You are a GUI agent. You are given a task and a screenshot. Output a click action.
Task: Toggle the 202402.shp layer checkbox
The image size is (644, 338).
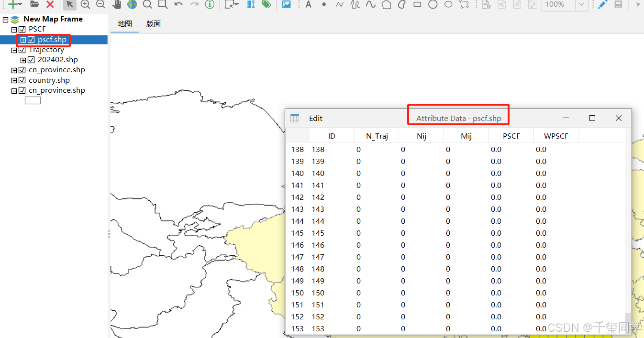pyautogui.click(x=31, y=60)
